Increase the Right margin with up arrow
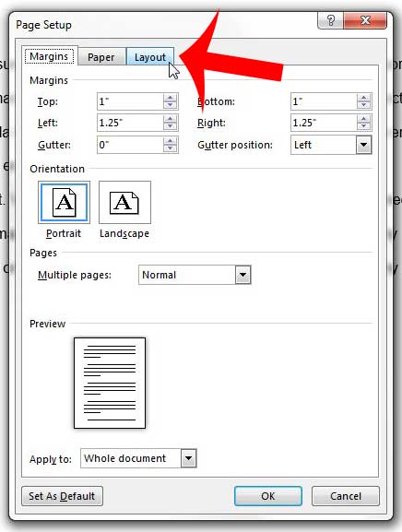Viewport: 402px width, 532px height. (x=363, y=119)
